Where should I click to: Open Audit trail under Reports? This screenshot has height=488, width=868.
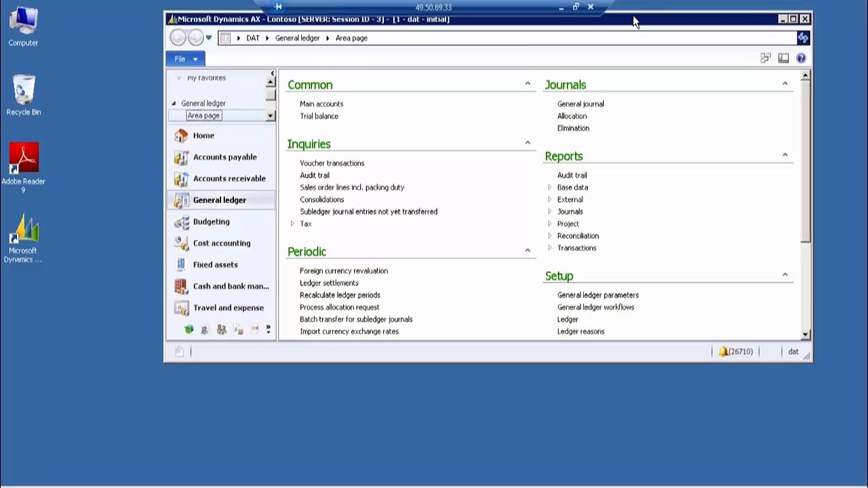click(572, 176)
